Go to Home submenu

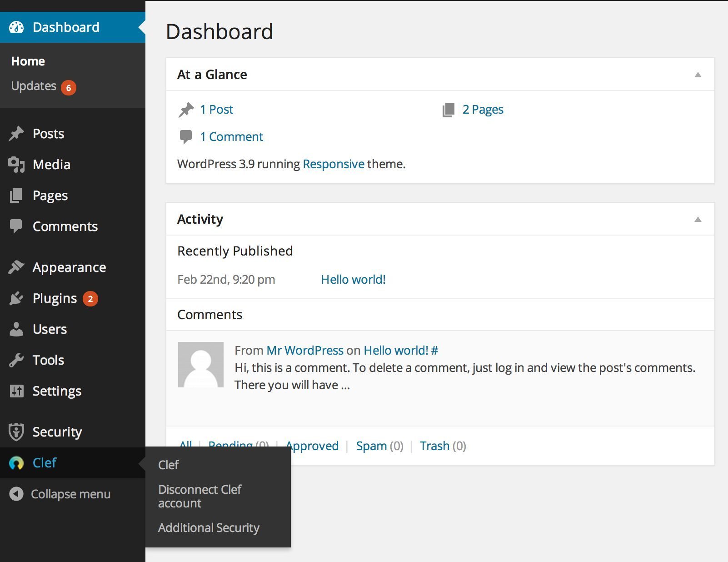point(28,61)
